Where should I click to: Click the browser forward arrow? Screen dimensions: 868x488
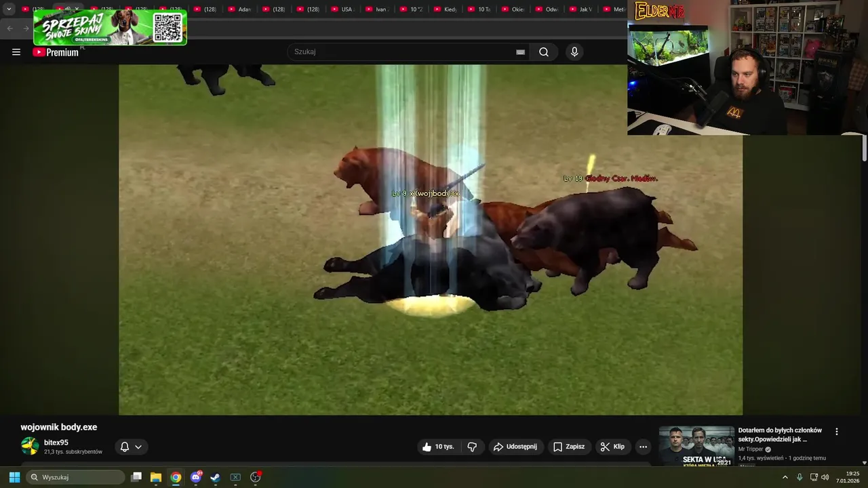click(26, 28)
